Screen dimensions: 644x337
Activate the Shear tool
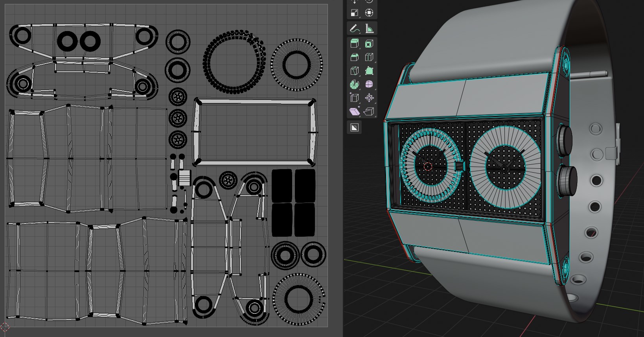pyautogui.click(x=354, y=112)
